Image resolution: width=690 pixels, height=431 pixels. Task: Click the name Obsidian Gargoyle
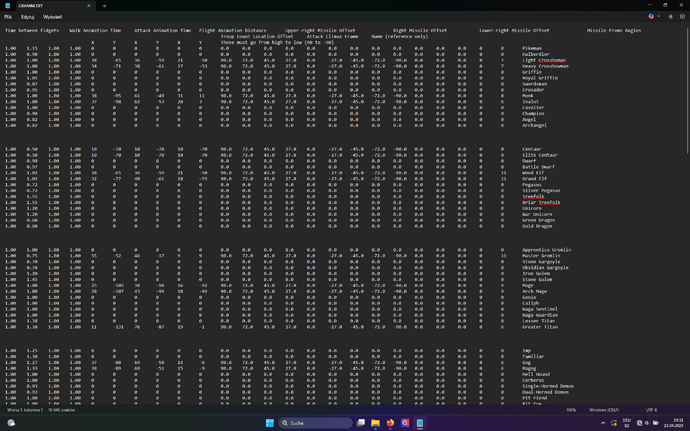coord(545,268)
